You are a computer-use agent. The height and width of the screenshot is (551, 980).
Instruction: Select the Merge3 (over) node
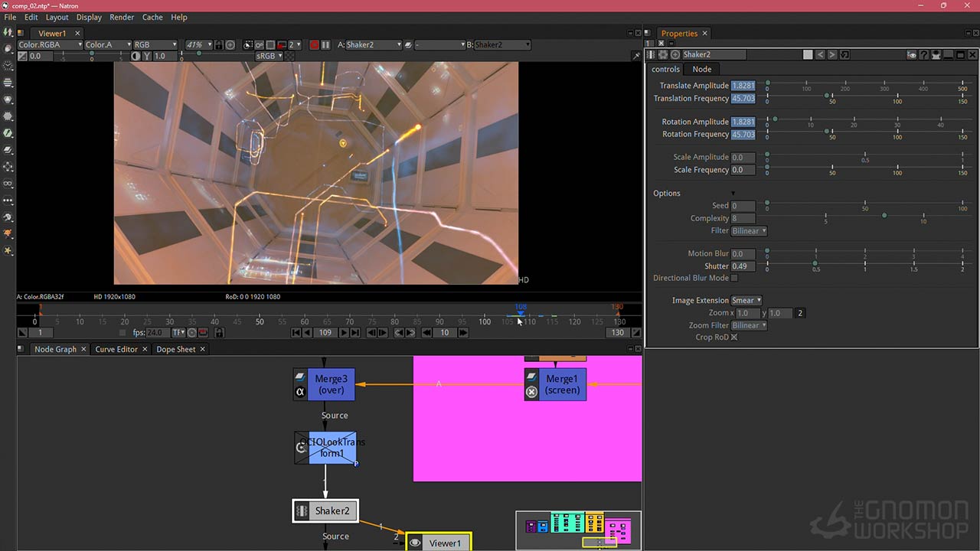pyautogui.click(x=332, y=384)
